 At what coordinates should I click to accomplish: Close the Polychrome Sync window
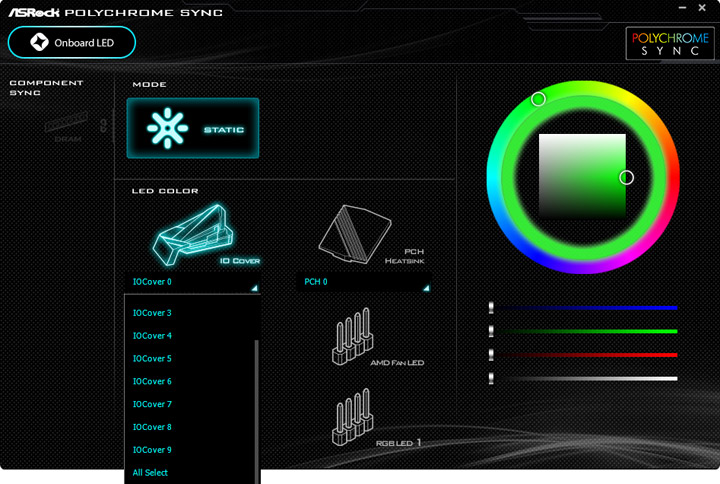point(702,8)
